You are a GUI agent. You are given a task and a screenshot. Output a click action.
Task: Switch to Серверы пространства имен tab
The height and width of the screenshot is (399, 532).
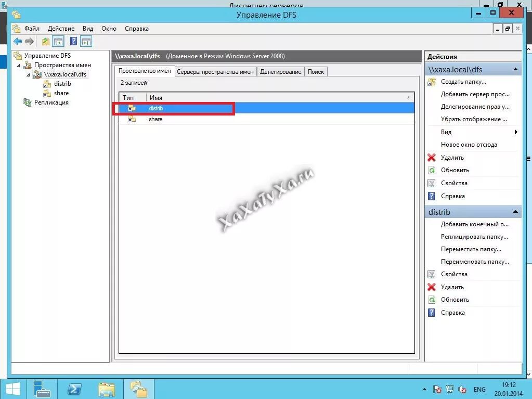tap(215, 72)
